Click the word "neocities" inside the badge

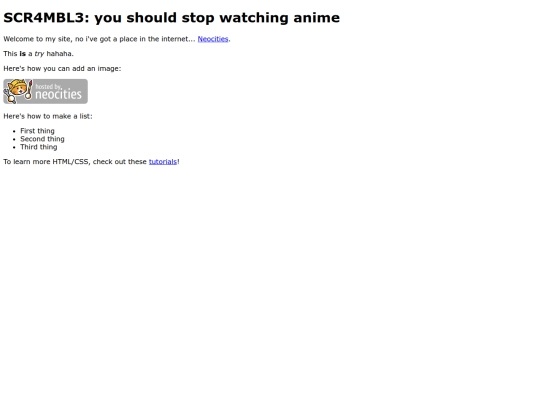pos(59,94)
